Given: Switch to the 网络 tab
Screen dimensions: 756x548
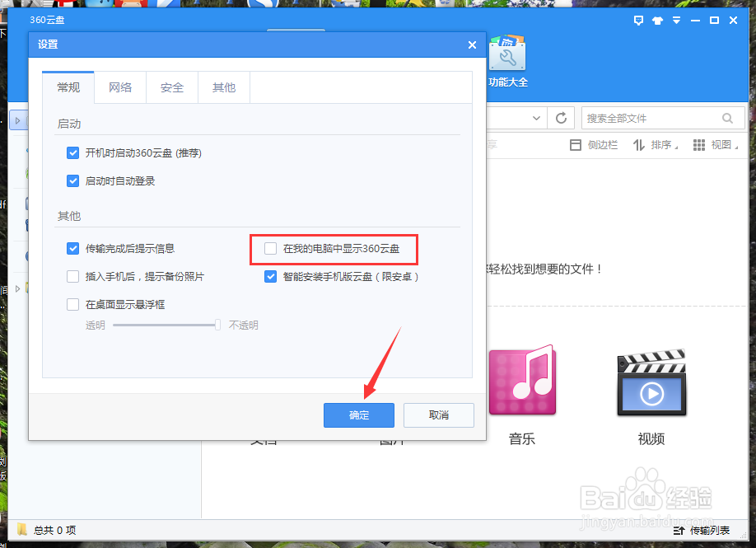Looking at the screenshot, I should 120,87.
